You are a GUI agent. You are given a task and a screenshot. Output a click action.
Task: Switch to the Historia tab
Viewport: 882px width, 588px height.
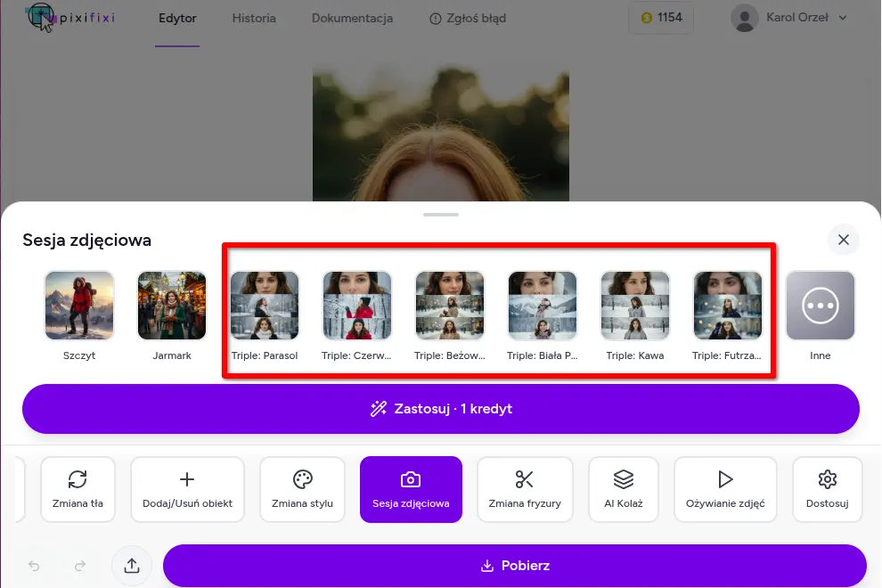[254, 18]
